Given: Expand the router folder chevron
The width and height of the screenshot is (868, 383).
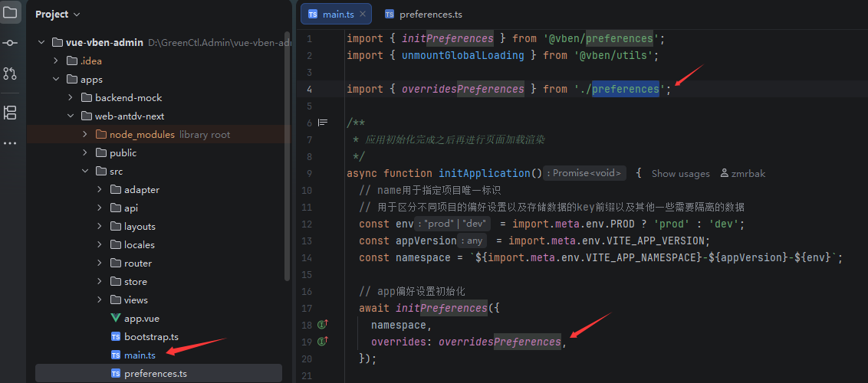Looking at the screenshot, I should (100, 263).
